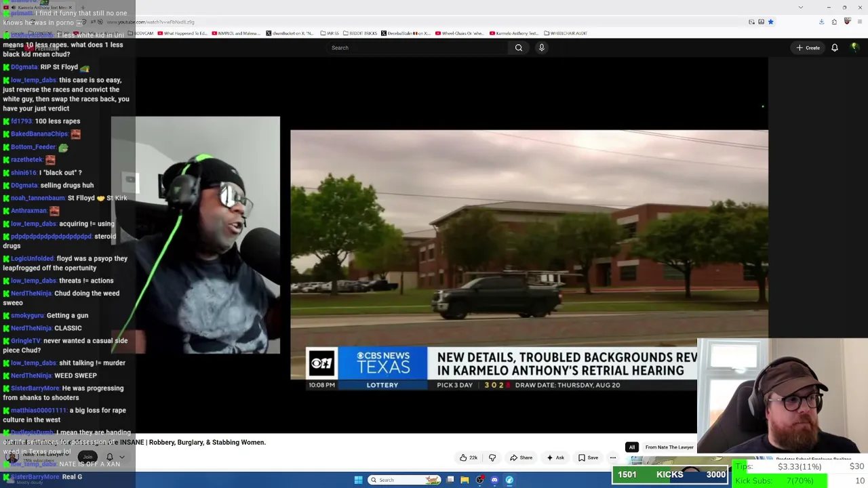Select the All filter chip
This screenshot has width=868, height=488.
point(632,447)
